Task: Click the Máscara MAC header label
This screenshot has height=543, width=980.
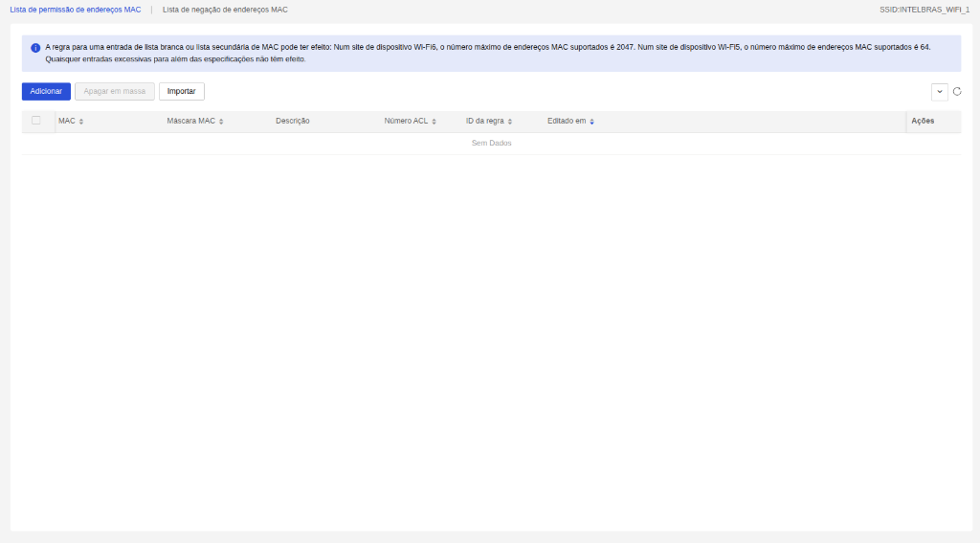Action: point(190,121)
